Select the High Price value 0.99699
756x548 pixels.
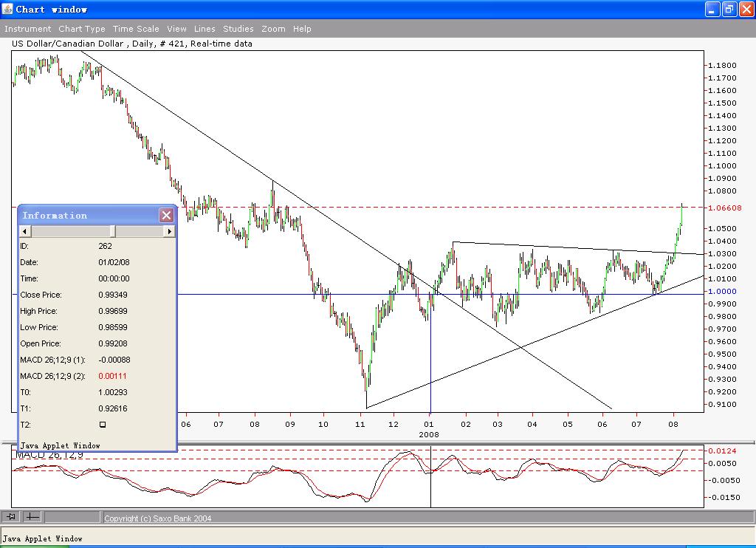click(x=113, y=311)
